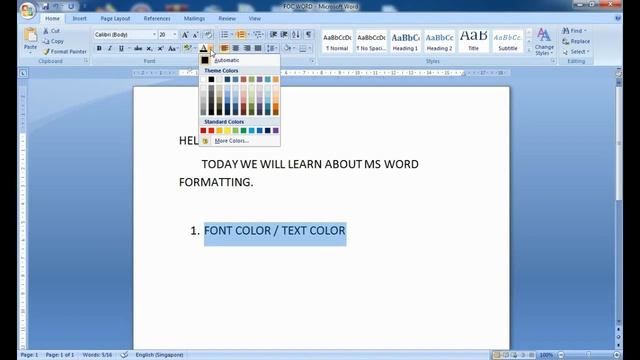Click the Cut scissors icon
The height and width of the screenshot is (360, 640).
tap(46, 31)
